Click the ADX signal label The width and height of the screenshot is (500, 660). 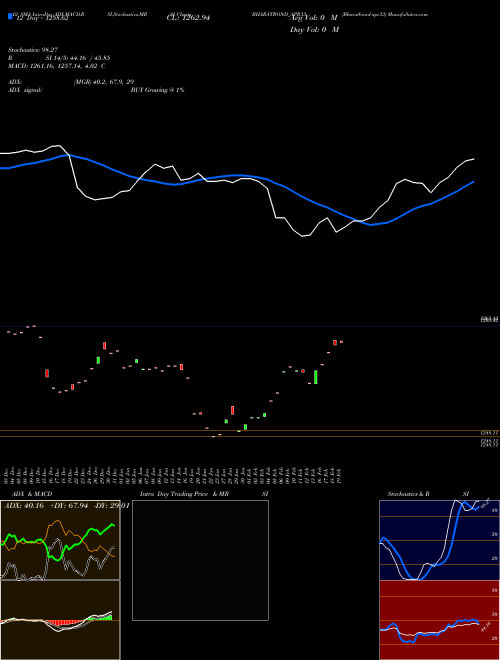tap(25, 90)
